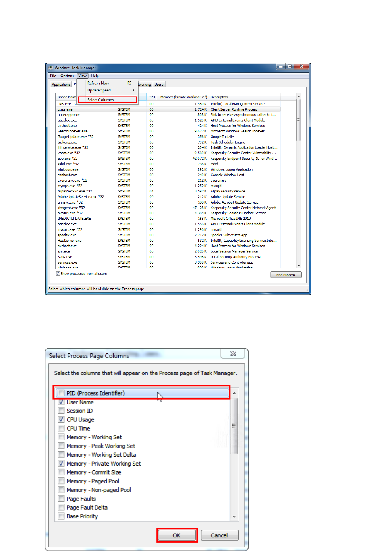Click the process list scrollbar thumb
This screenshot has width=392, height=551.
[299, 120]
